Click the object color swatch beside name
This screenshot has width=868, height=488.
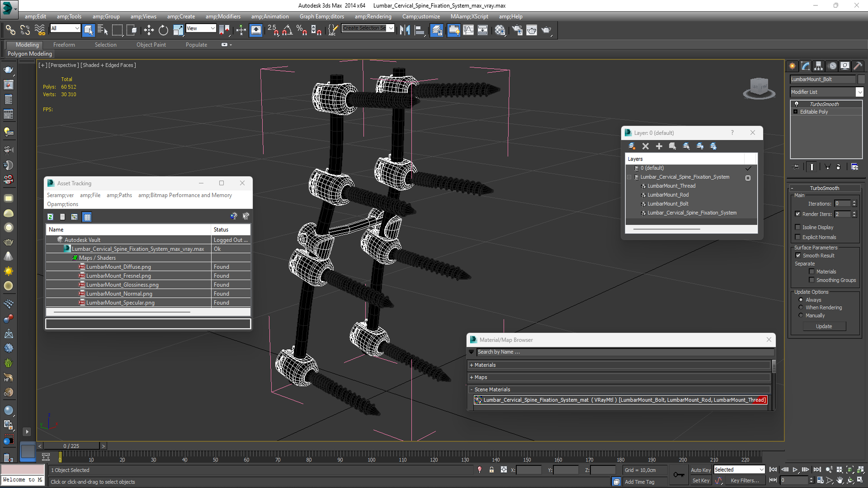(x=861, y=79)
